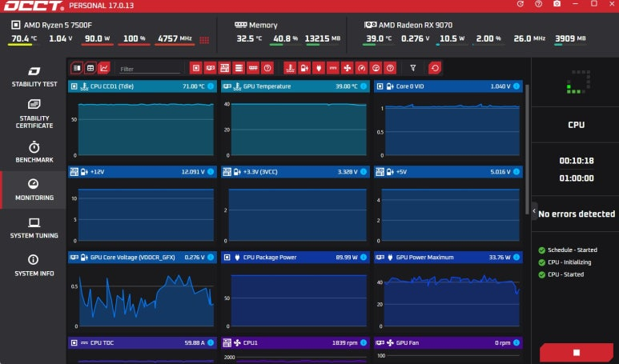This screenshot has height=364, width=619.
Task: Take a screenshot with camera icon
Action: (x=557, y=4)
